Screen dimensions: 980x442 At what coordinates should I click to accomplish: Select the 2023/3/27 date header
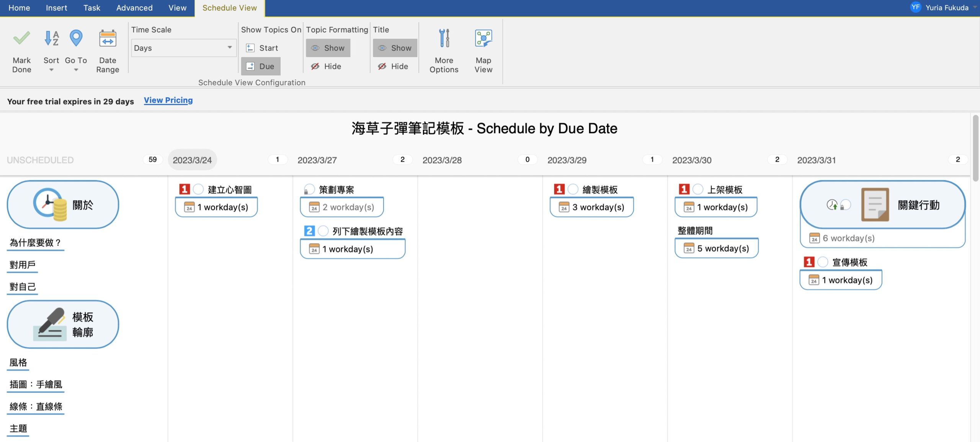(317, 160)
